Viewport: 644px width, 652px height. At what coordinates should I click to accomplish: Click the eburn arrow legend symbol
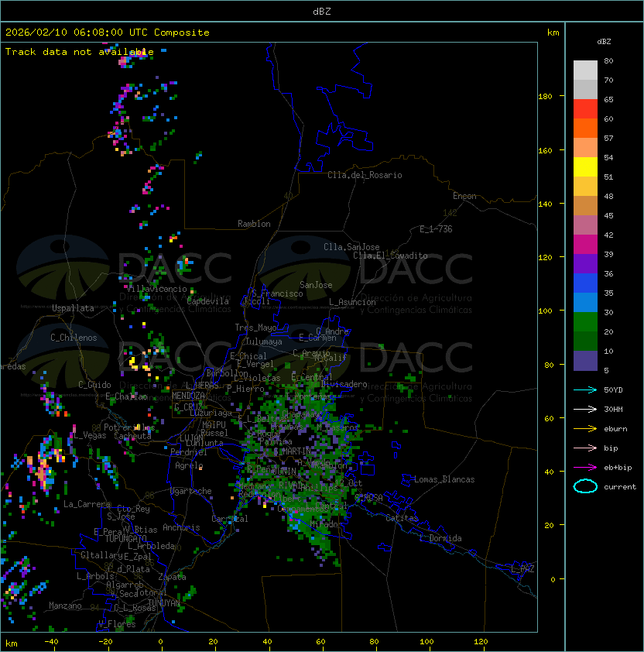coord(585,428)
